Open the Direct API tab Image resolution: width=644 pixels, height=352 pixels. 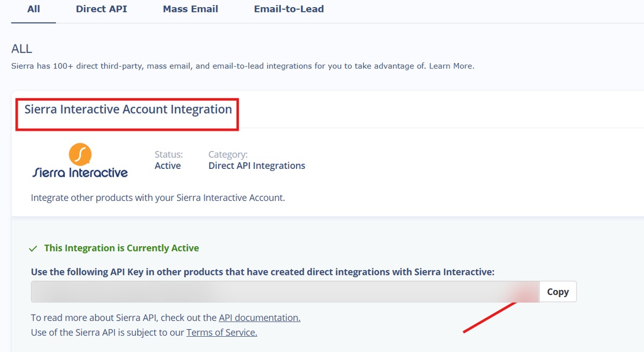click(x=102, y=9)
